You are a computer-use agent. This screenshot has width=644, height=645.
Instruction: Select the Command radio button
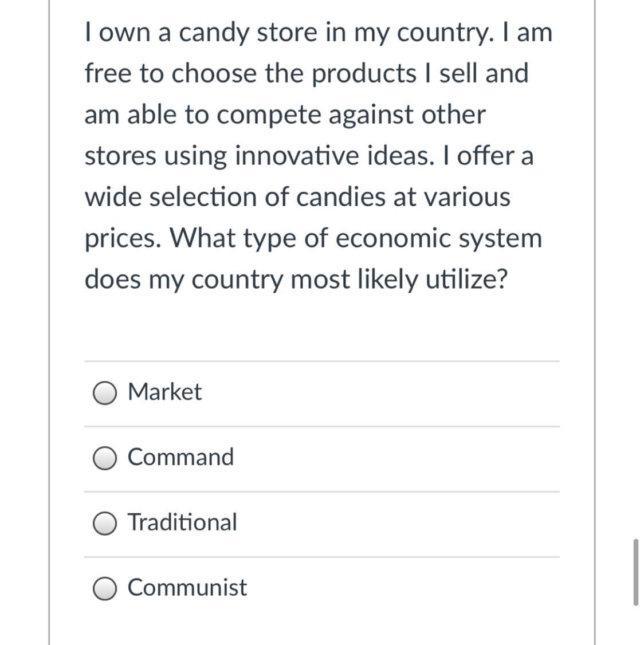(105, 458)
